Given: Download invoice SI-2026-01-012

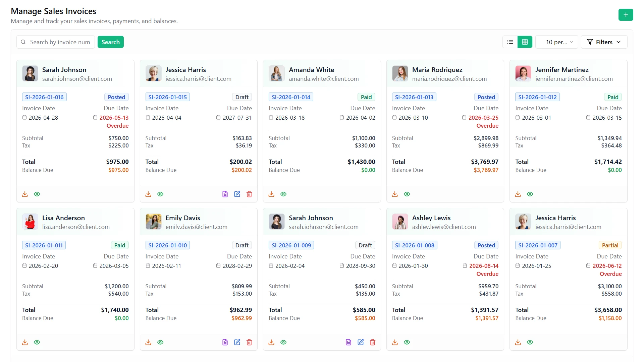Looking at the screenshot, I should (518, 194).
